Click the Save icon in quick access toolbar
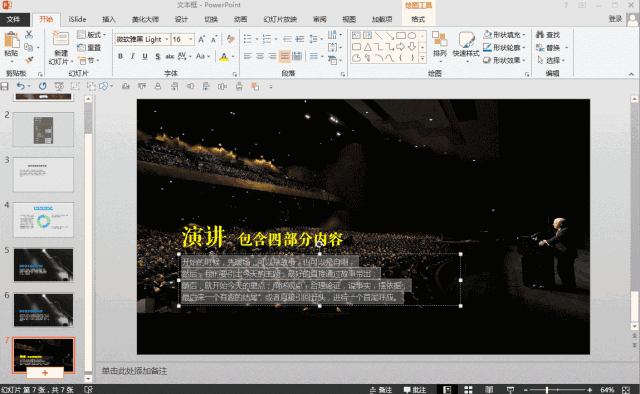The image size is (640, 394). tap(4, 86)
